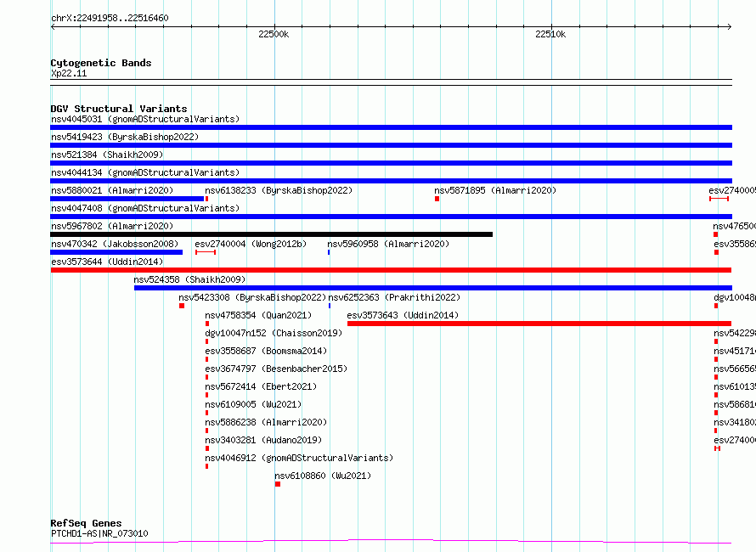
Task: Click the Xp22.11 band label
Action: coord(69,73)
